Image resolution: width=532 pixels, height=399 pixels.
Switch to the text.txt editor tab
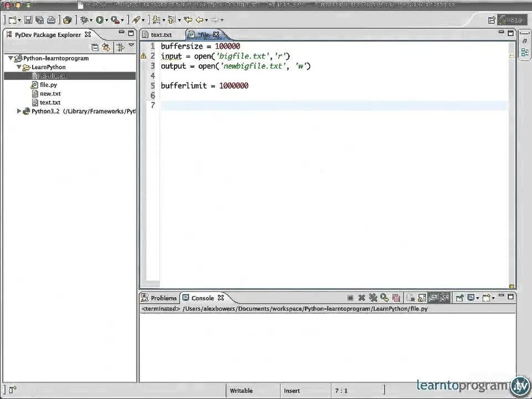click(161, 34)
